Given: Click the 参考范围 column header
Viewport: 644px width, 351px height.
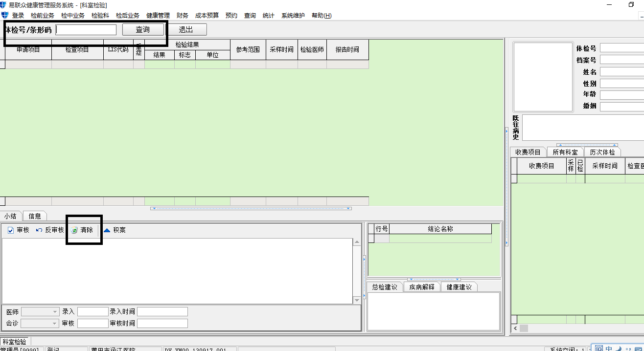Looking at the screenshot, I should (x=248, y=50).
